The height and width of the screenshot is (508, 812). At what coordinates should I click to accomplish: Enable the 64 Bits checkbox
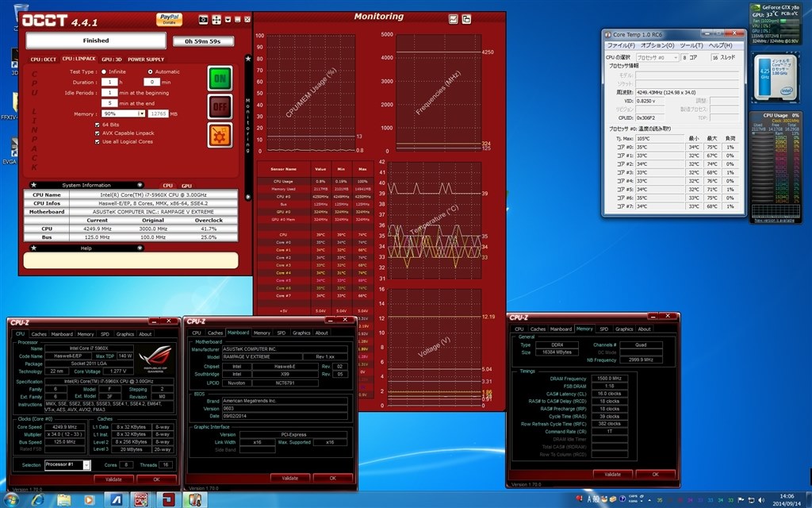point(97,125)
